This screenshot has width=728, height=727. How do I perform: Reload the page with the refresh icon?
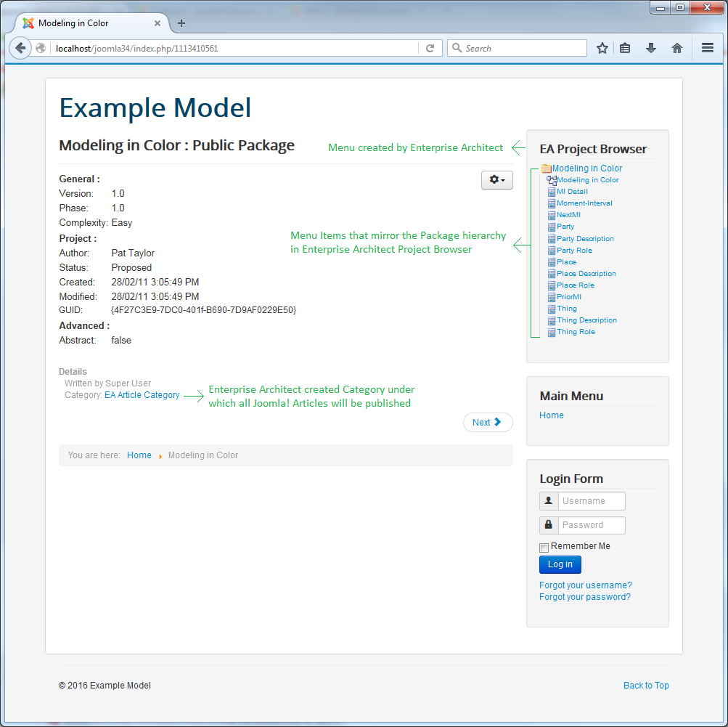(x=430, y=47)
